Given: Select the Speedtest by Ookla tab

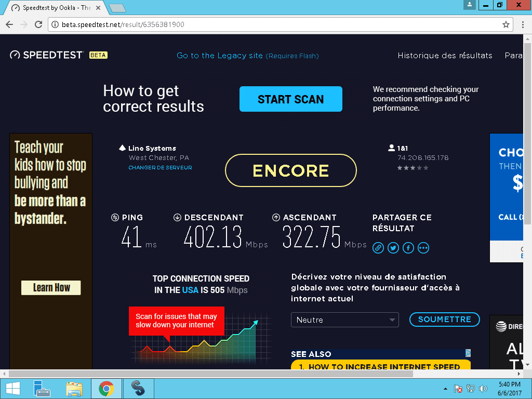Looking at the screenshot, I should coord(56,7).
